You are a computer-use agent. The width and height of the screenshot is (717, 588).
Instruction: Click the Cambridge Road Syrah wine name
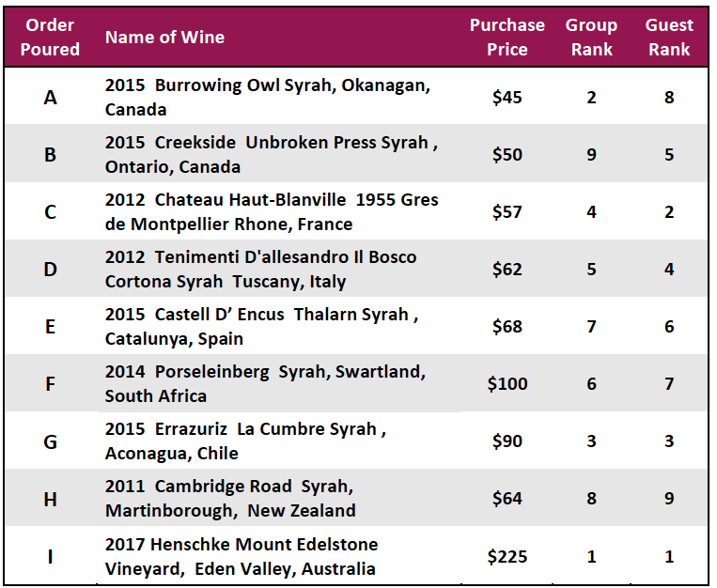click(x=230, y=498)
